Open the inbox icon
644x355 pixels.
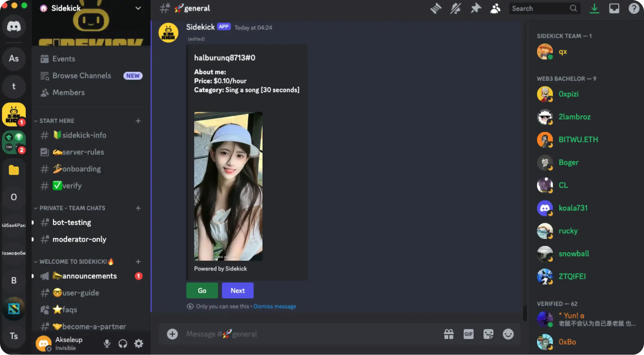614,8
